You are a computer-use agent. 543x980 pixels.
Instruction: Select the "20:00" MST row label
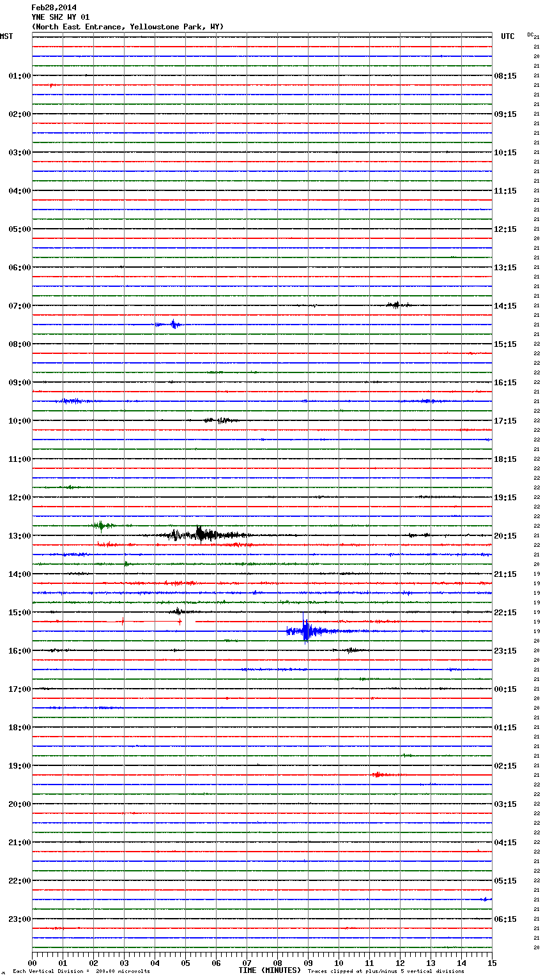pyautogui.click(x=20, y=804)
